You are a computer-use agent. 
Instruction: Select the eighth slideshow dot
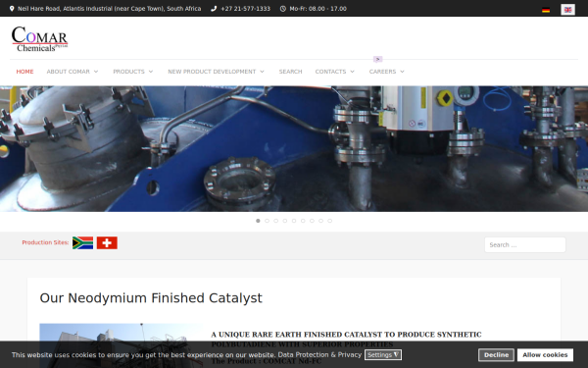[321, 221]
